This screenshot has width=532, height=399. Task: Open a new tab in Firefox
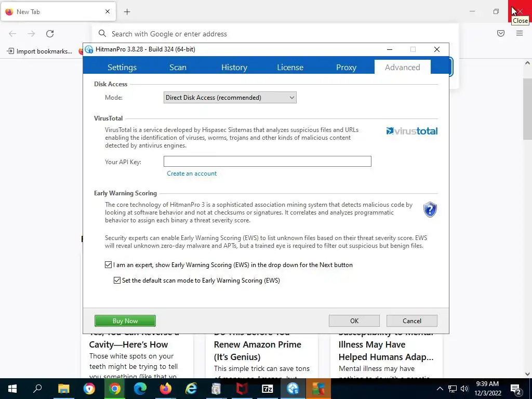click(127, 12)
